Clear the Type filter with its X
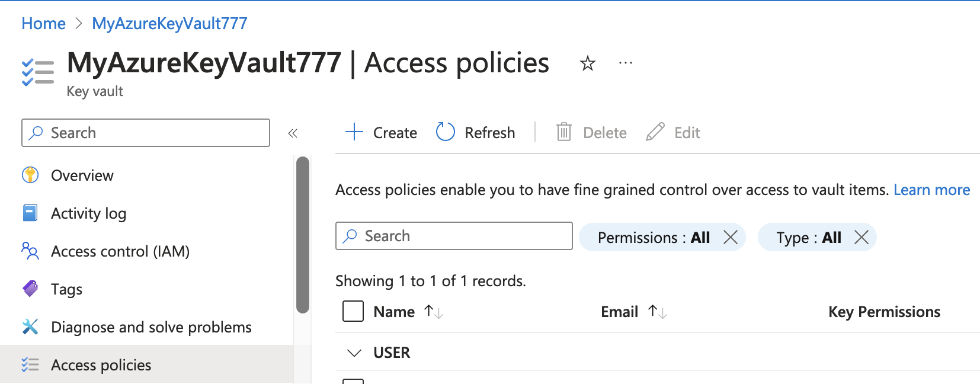This screenshot has width=980, height=384. [861, 238]
